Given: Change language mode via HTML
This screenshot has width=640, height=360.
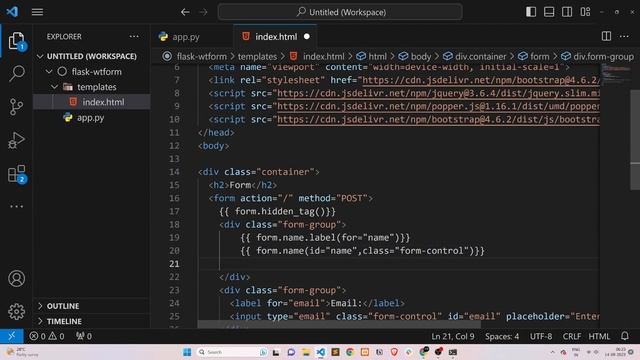Looking at the screenshot, I should pos(599,336).
